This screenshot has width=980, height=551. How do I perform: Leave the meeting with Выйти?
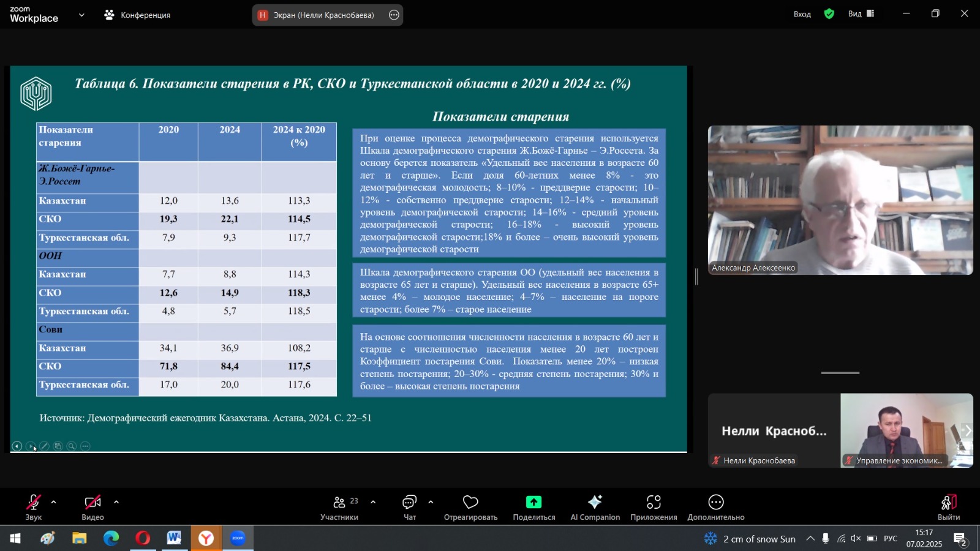(948, 507)
